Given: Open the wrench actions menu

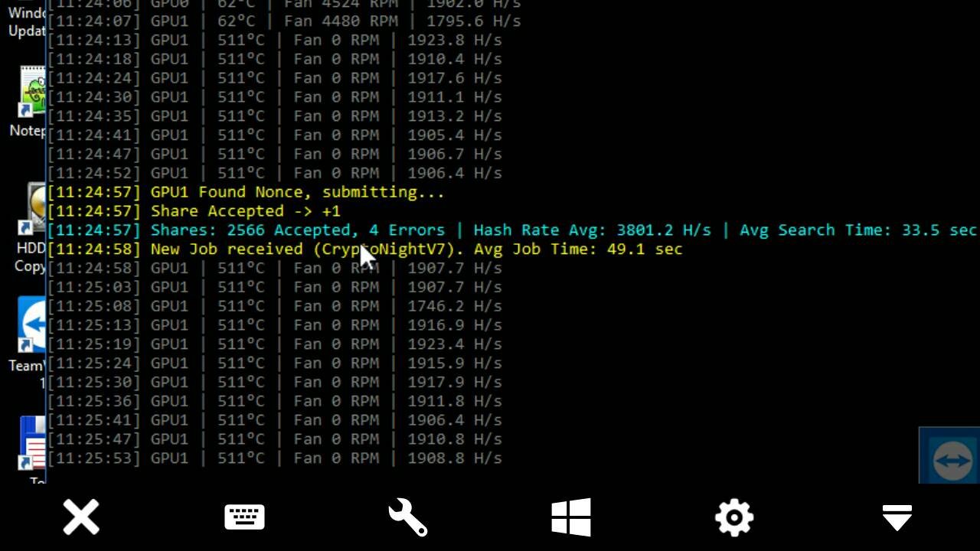Looking at the screenshot, I should coord(407,517).
